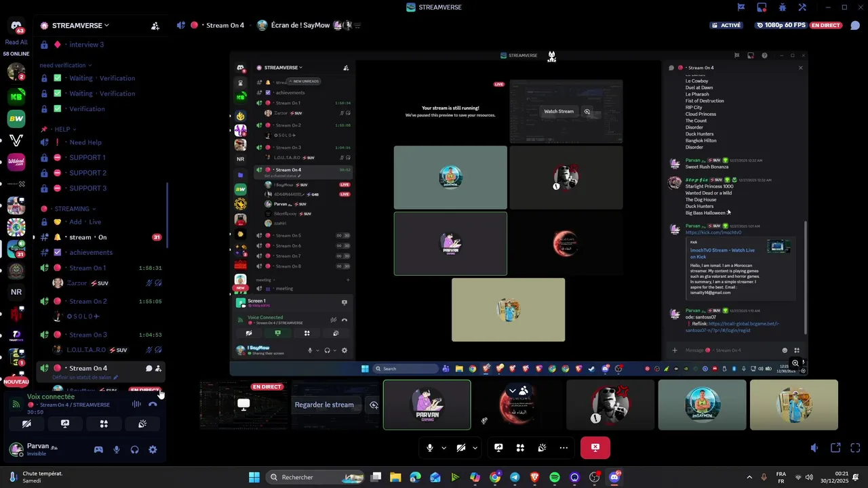
Task: Click the Add · Live channel
Action: point(101,222)
